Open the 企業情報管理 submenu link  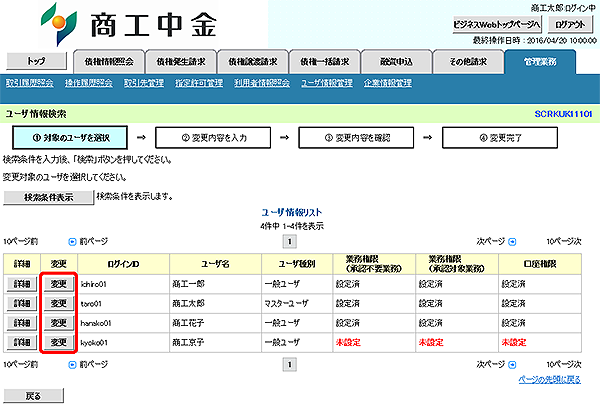388,83
